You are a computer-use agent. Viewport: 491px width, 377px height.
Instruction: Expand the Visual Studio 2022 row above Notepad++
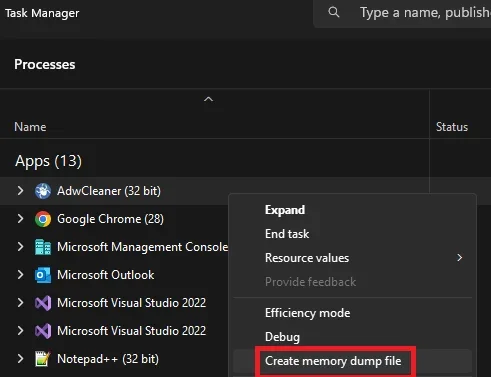click(20, 331)
